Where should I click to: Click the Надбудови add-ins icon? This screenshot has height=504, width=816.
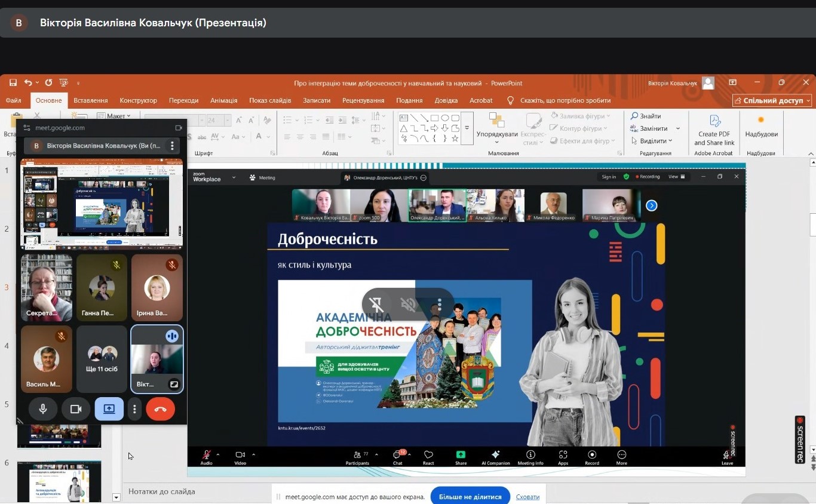coord(761,121)
